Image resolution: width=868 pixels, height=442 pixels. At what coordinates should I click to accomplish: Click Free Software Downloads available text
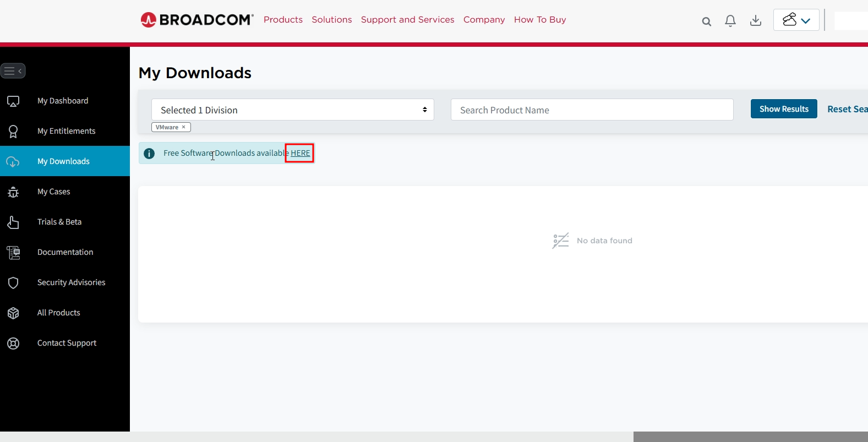coord(226,153)
